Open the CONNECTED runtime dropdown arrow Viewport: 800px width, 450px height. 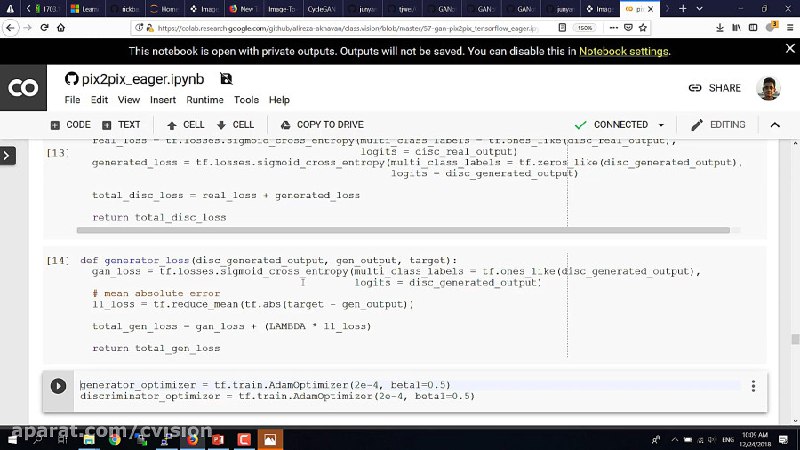click(x=661, y=125)
